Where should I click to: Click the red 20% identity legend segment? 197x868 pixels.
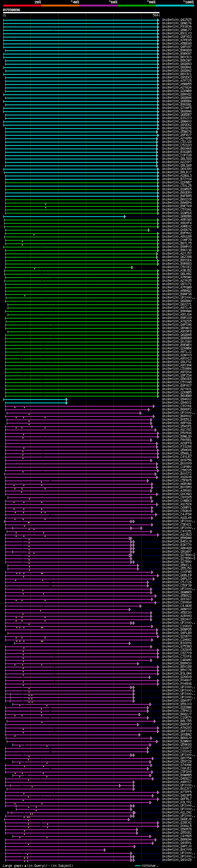pos(22,6)
